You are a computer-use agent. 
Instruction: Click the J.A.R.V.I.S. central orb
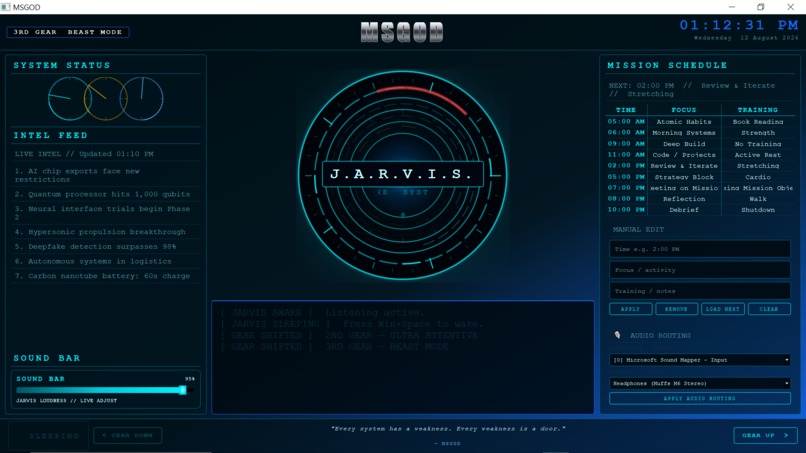point(402,175)
